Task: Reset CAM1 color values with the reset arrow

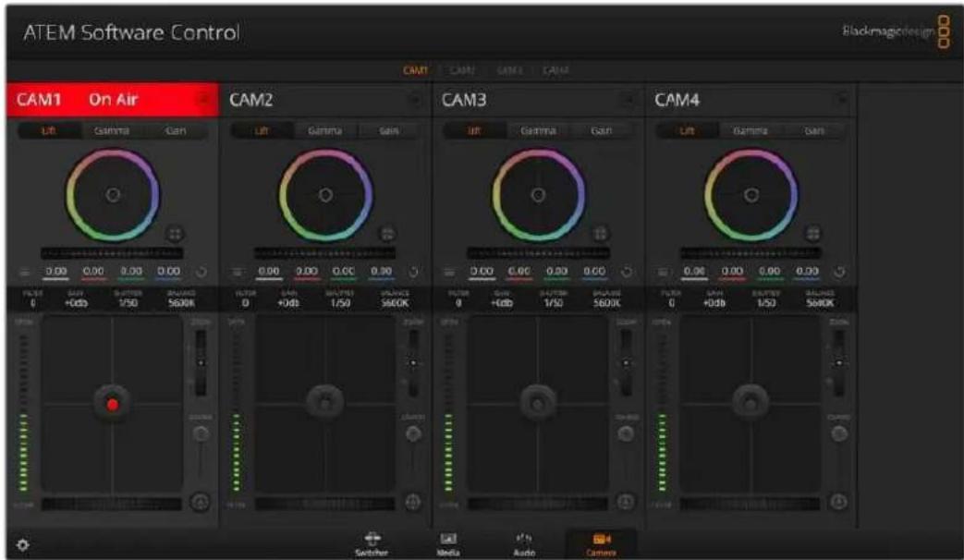Action: click(201, 272)
